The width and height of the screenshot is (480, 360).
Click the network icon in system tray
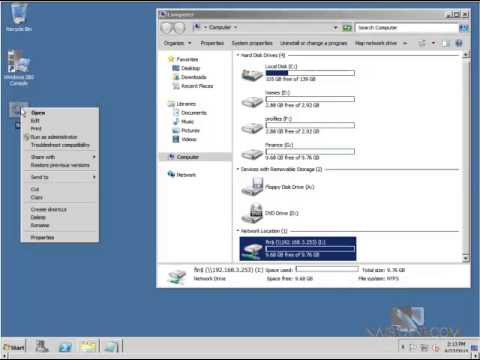click(x=424, y=348)
